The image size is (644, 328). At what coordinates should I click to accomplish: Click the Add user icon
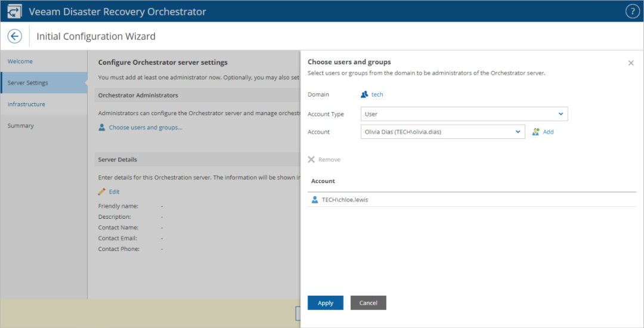[x=536, y=132]
